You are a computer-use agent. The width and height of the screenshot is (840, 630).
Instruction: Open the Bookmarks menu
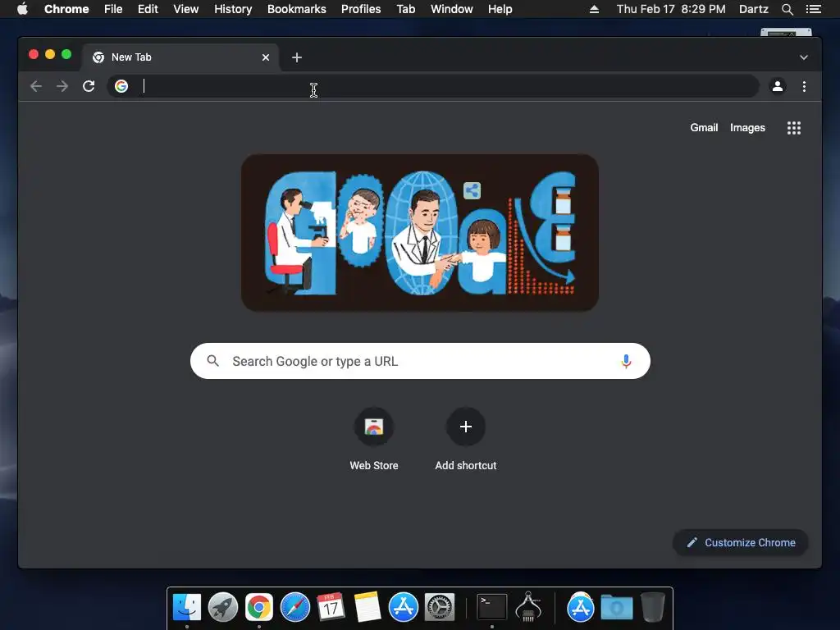(x=297, y=9)
